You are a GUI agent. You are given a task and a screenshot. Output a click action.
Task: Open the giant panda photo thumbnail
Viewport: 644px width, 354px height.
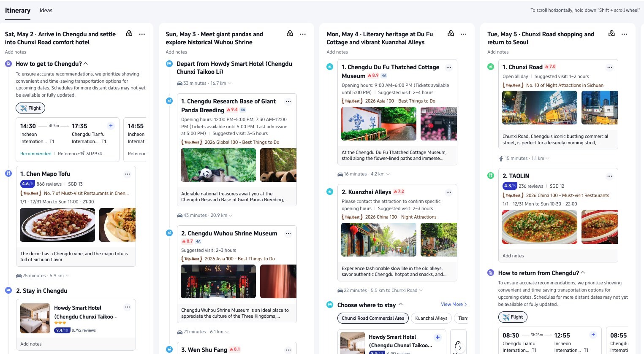coord(218,165)
